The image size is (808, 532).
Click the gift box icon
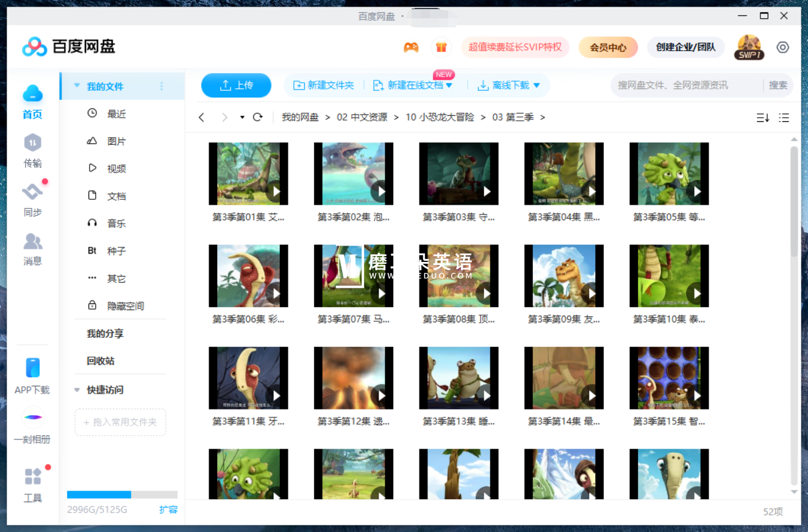(442, 48)
